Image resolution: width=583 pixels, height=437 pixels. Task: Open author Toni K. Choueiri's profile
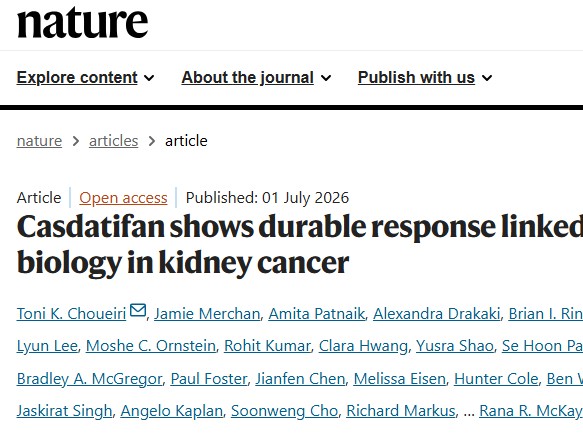click(71, 314)
